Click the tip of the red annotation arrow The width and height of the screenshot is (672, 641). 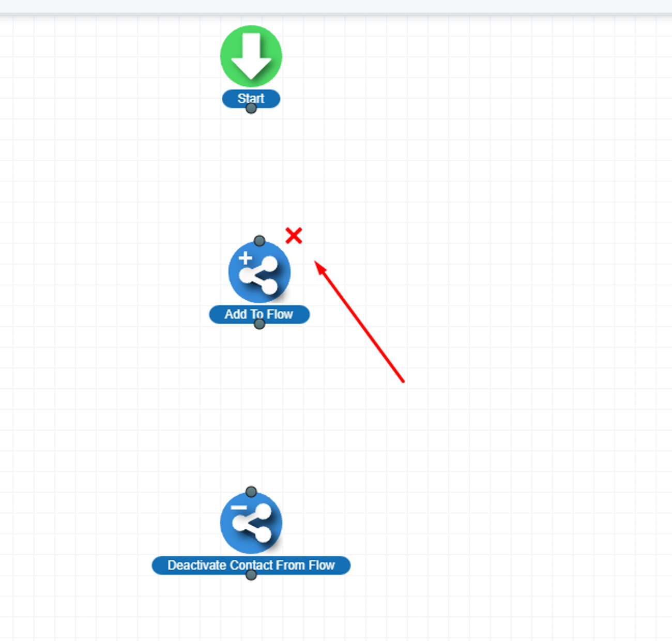pyautogui.click(x=316, y=263)
